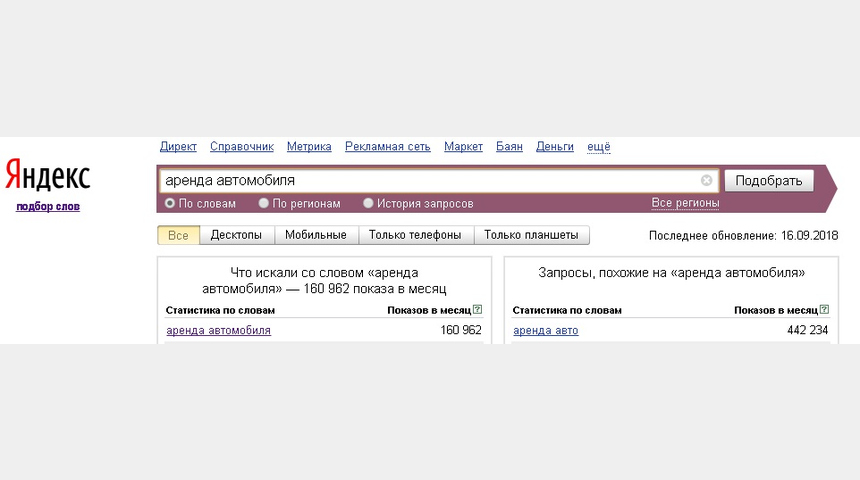This screenshot has width=860, height=480.
Task: Open the Рекламная сеть link
Action: click(x=388, y=146)
